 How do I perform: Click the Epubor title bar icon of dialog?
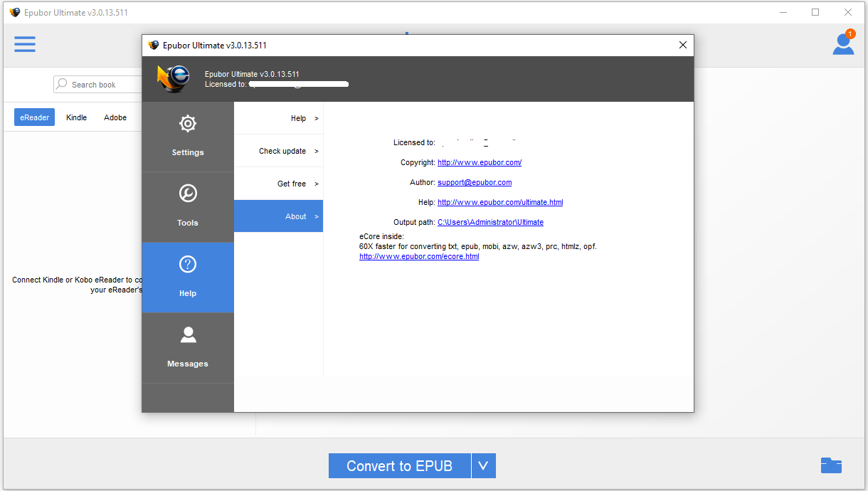(x=154, y=45)
